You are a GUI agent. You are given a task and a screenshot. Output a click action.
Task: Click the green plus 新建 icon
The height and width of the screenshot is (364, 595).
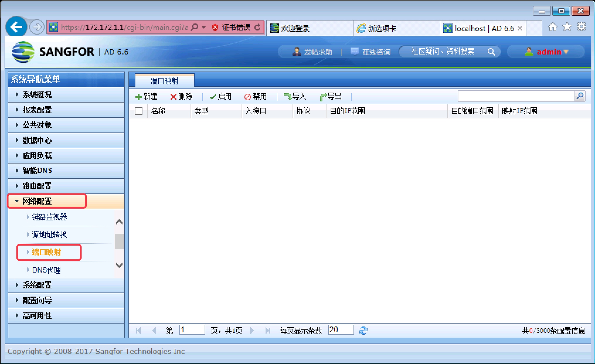139,97
